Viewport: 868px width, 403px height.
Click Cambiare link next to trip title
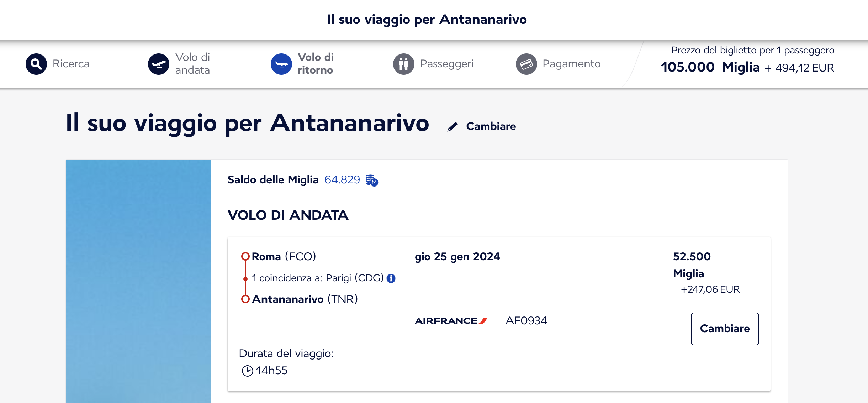[x=491, y=126]
